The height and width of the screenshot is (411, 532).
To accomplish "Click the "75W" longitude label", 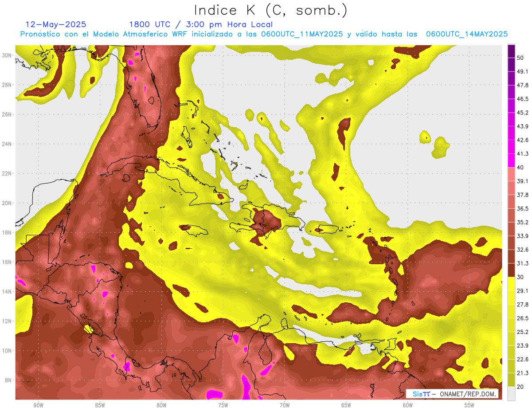I will pos(223,406).
